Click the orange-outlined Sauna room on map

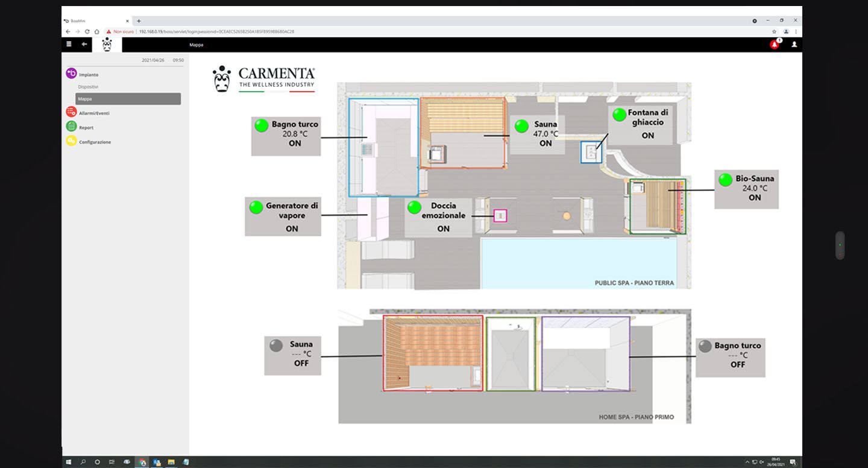point(462,133)
